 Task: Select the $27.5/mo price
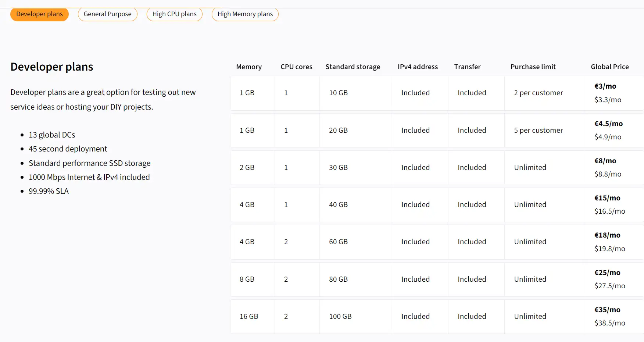(609, 286)
